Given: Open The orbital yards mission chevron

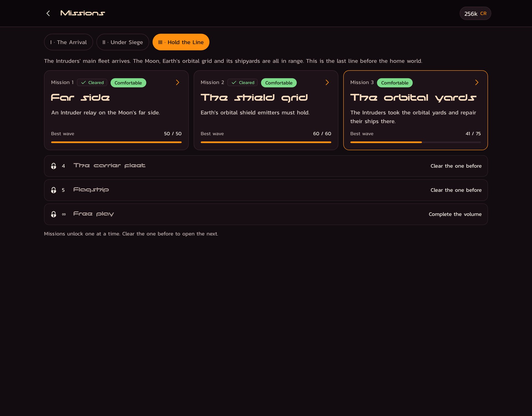Looking at the screenshot, I should click(477, 82).
